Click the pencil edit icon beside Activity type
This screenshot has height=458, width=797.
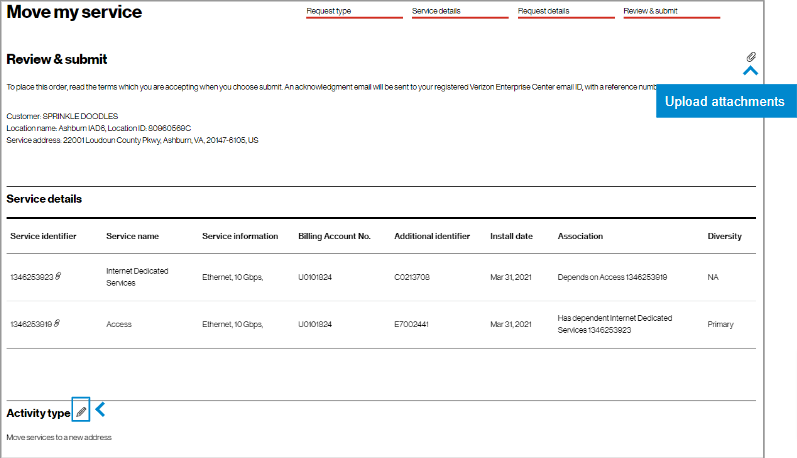[x=81, y=412]
